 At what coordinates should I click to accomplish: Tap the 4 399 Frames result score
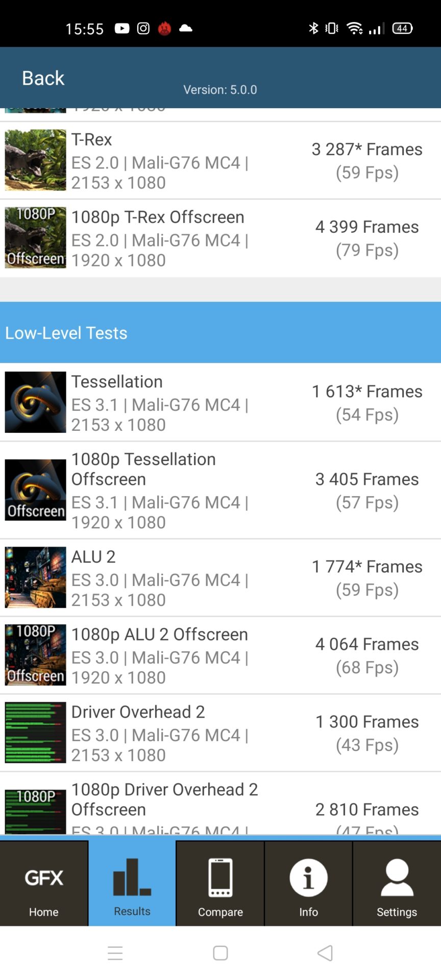[x=367, y=227]
